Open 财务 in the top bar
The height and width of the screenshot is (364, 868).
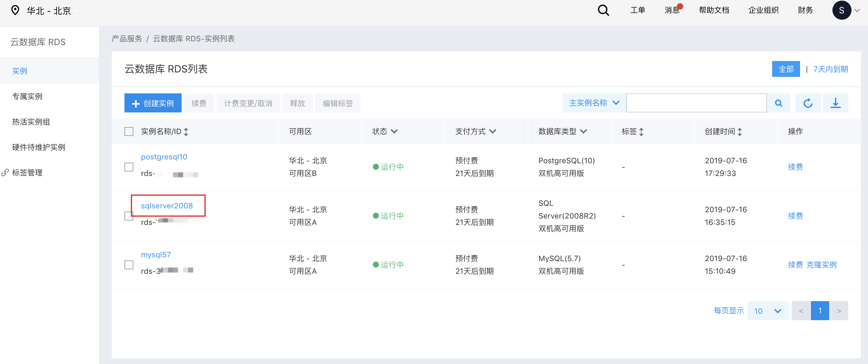click(805, 10)
